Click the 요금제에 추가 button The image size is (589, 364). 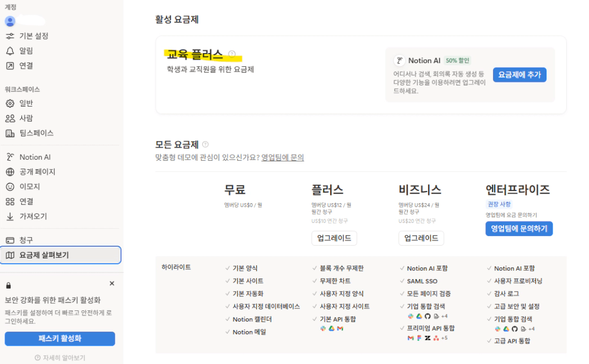click(520, 75)
